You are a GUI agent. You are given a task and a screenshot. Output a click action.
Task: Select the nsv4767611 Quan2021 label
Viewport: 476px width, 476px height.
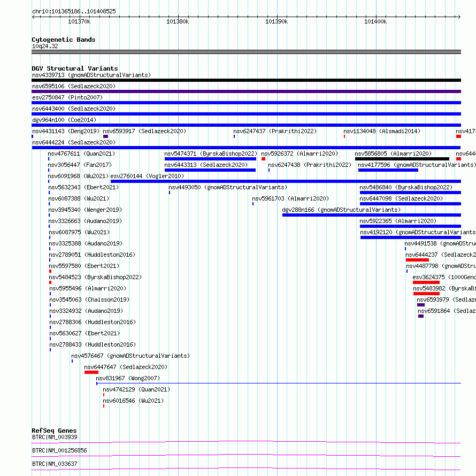(x=81, y=153)
